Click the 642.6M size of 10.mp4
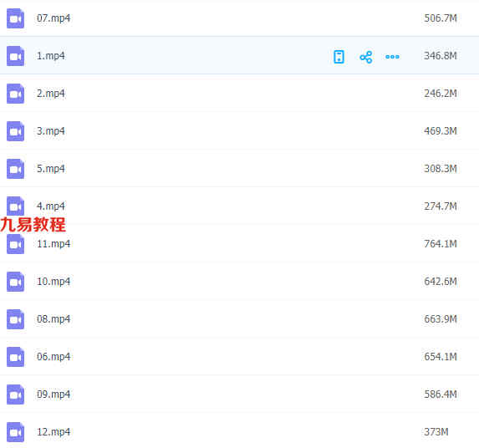 pos(441,282)
